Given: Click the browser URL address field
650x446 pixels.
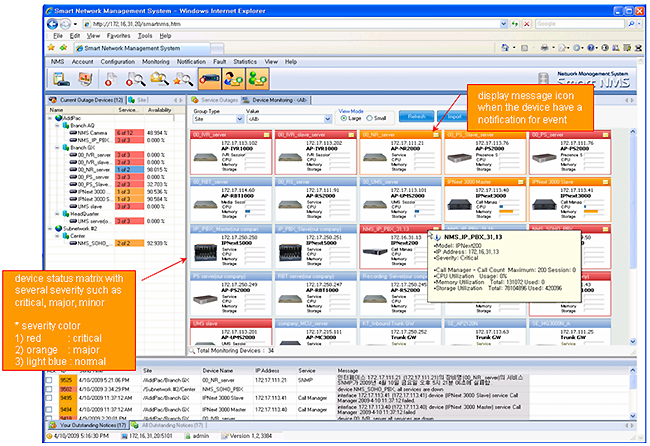Looking at the screenshot, I should [x=291, y=24].
